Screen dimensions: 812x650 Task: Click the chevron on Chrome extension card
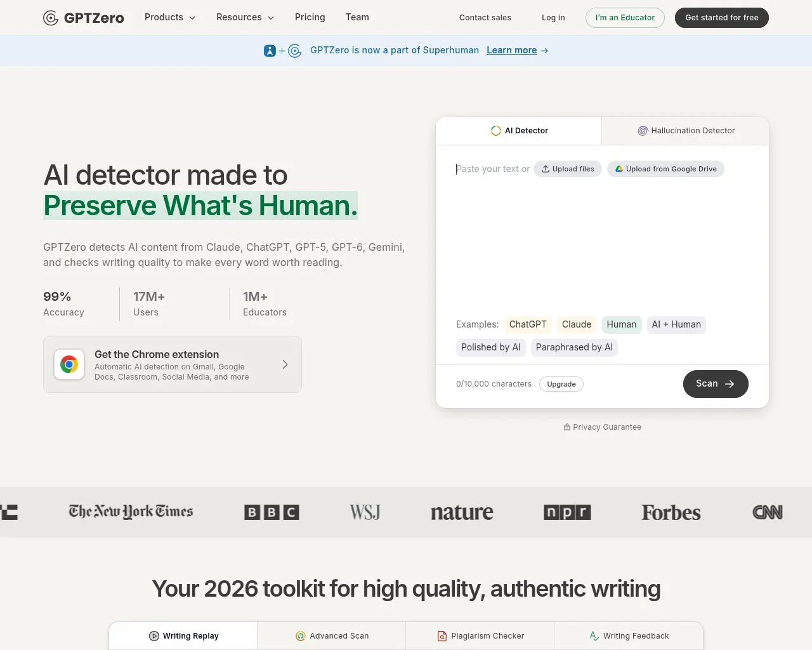[x=285, y=364]
